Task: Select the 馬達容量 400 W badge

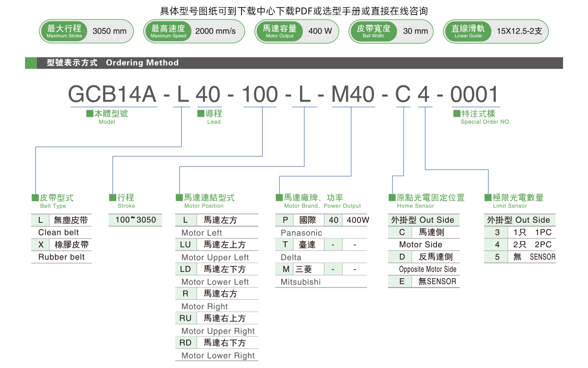Action: point(296,31)
